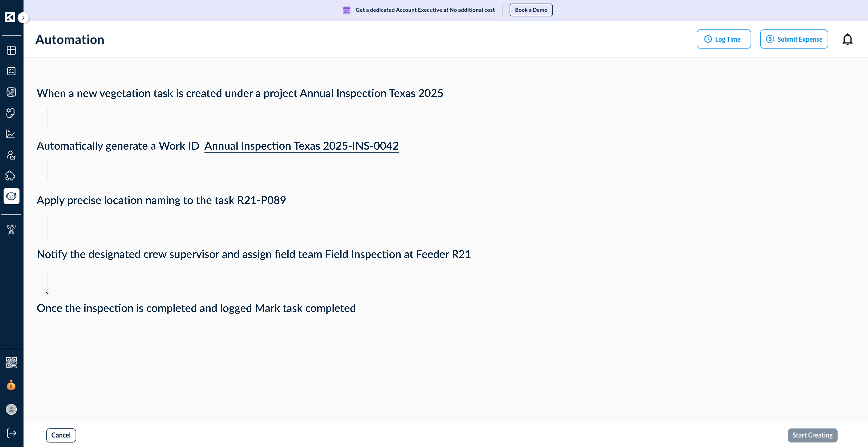The height and width of the screenshot is (447, 868).
Task: Click the Start Creating button
Action: (x=812, y=435)
